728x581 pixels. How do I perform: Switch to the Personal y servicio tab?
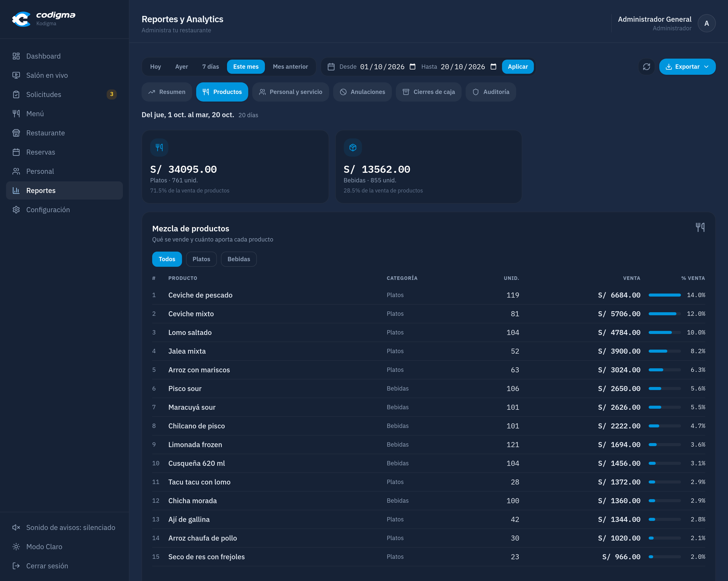pyautogui.click(x=290, y=92)
